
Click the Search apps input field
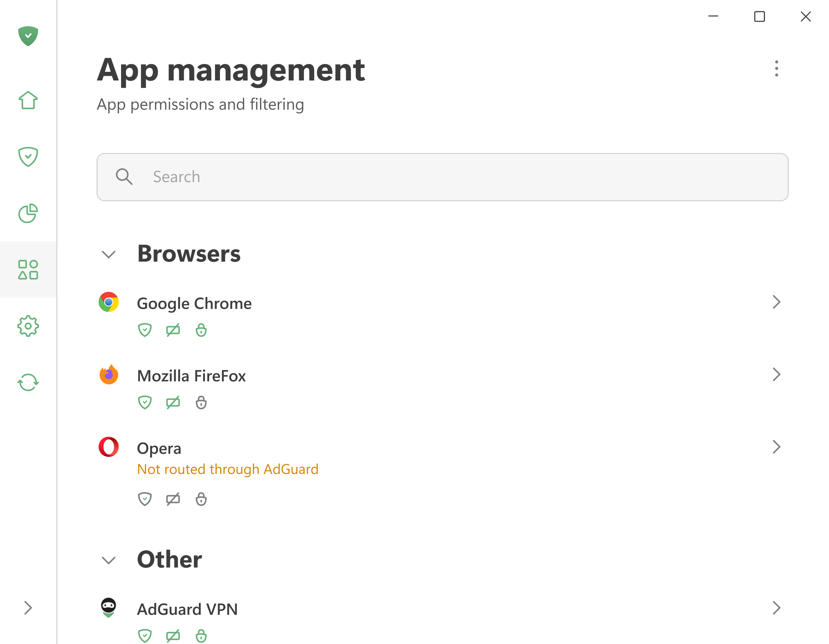click(x=443, y=177)
